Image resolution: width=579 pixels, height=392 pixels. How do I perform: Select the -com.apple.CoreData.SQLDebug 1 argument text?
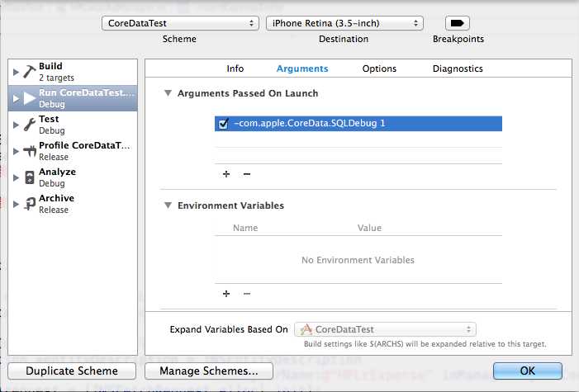coord(310,123)
